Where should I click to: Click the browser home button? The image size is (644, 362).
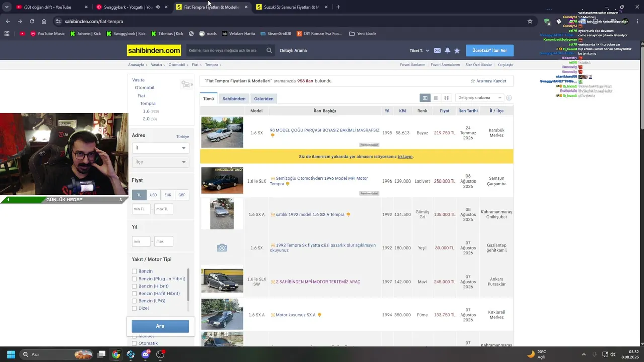point(44,21)
